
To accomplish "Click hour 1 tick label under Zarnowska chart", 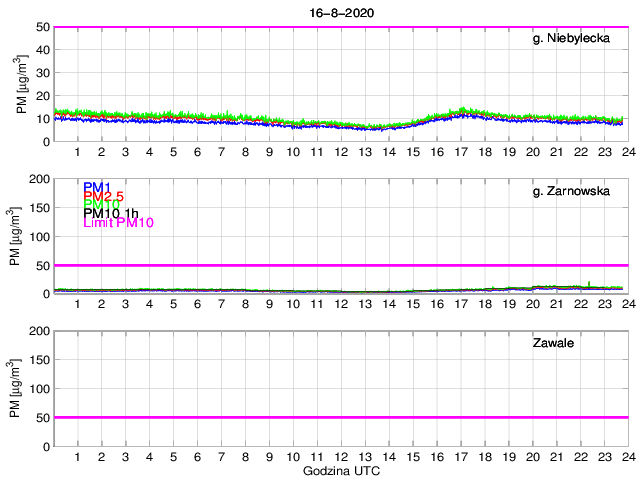I will pyautogui.click(x=77, y=303).
